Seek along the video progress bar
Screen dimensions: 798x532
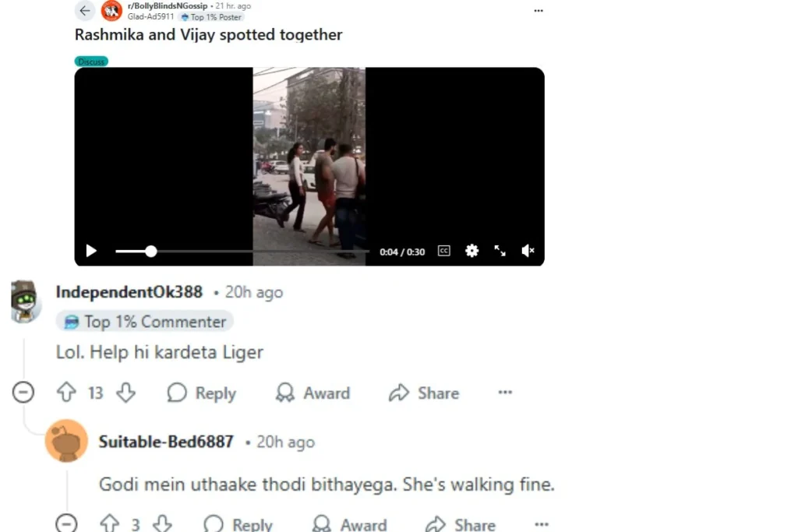[242, 252]
